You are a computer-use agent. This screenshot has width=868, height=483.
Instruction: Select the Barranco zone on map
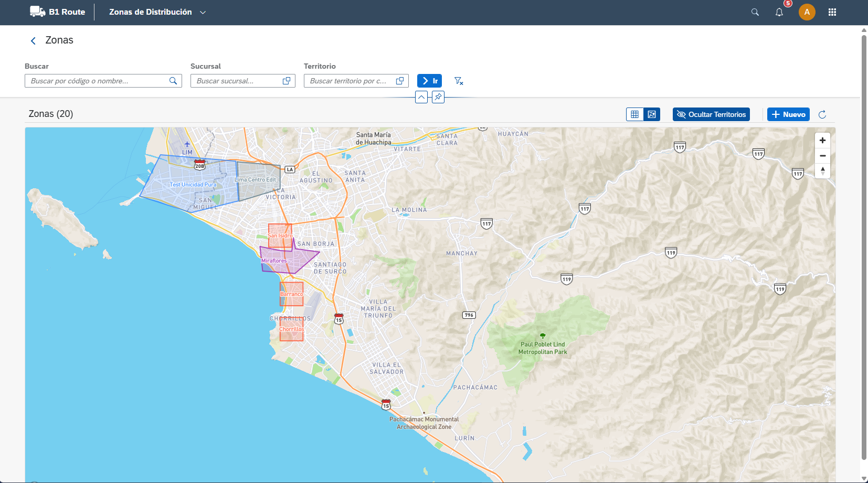click(x=292, y=294)
